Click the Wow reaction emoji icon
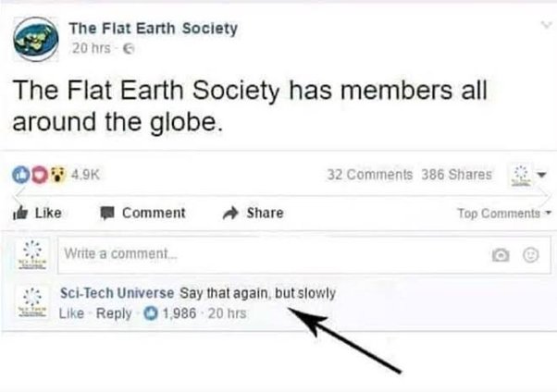This screenshot has width=557, height=392. (58, 175)
